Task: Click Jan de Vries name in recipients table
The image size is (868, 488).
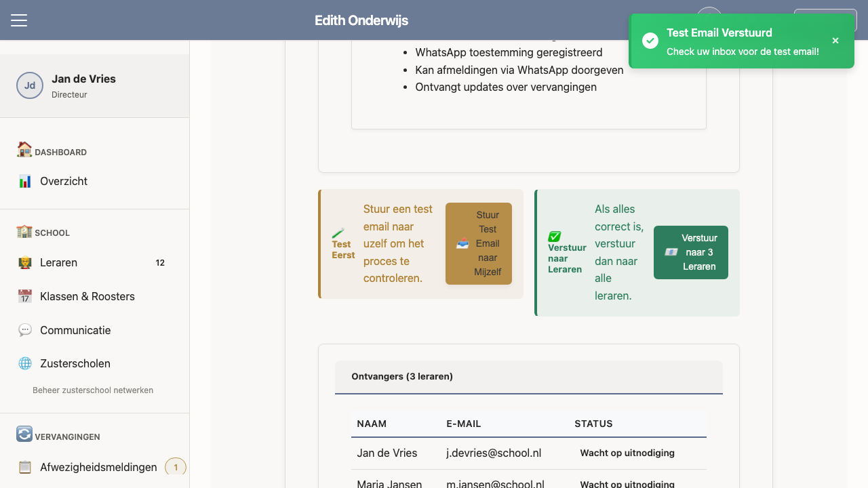Action: point(387,453)
